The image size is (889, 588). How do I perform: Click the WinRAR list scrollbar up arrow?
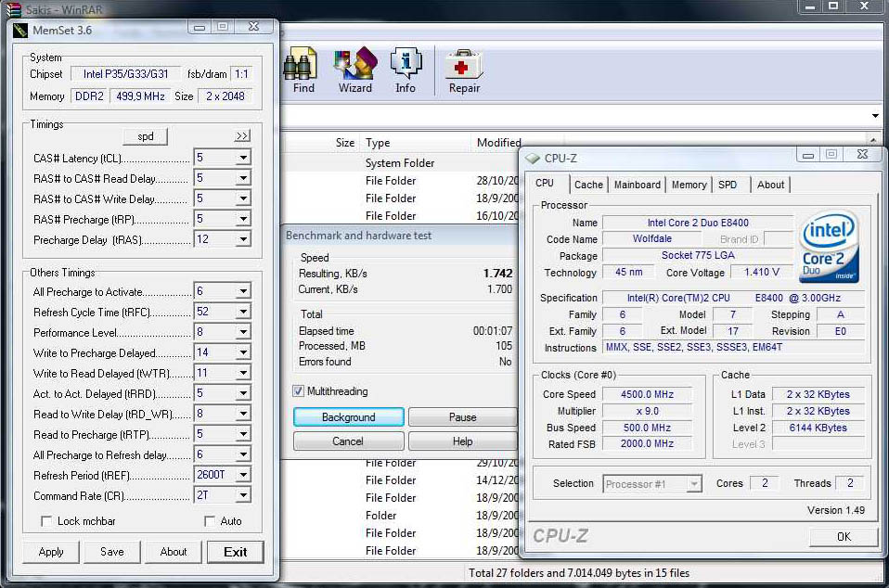tap(873, 139)
